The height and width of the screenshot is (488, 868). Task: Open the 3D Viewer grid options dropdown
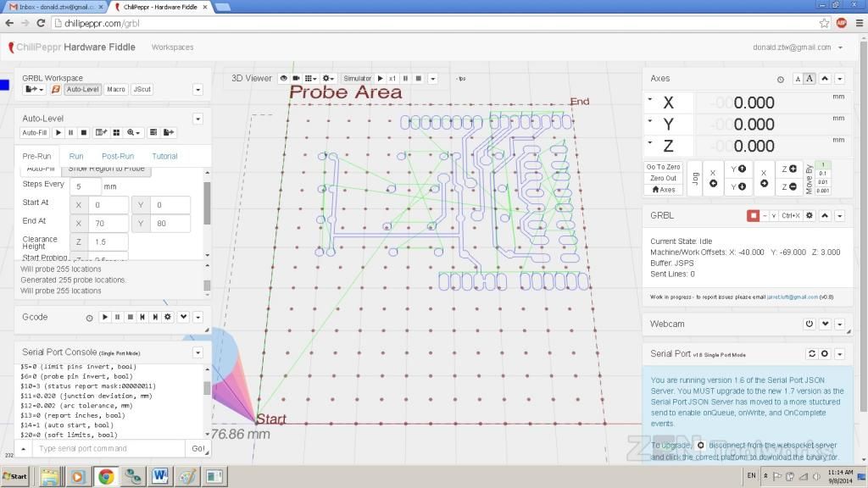click(x=311, y=79)
